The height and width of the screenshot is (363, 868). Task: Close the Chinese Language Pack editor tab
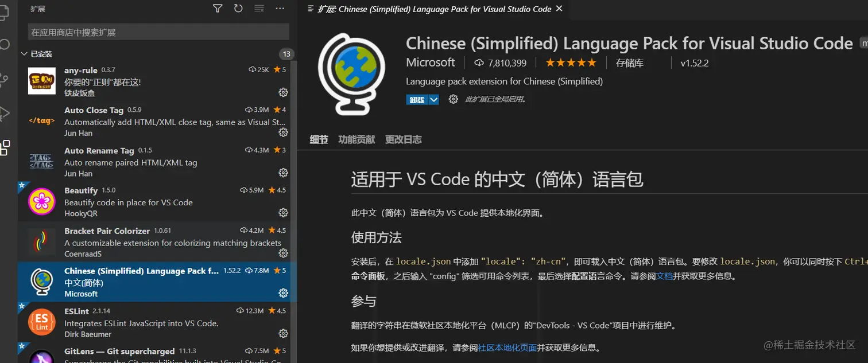coord(560,9)
